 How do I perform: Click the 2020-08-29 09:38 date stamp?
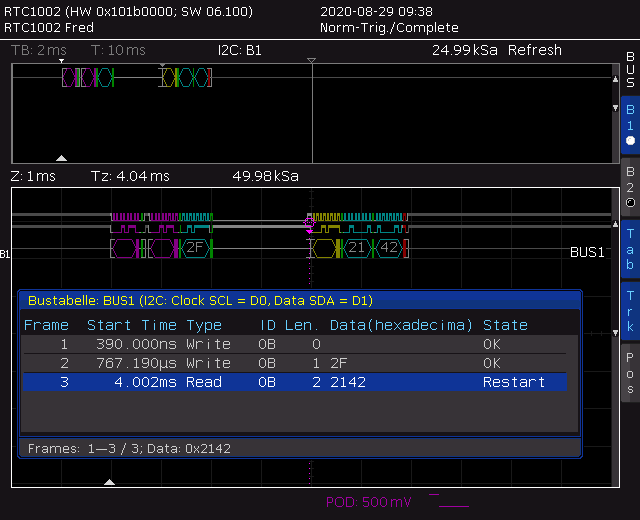376,11
